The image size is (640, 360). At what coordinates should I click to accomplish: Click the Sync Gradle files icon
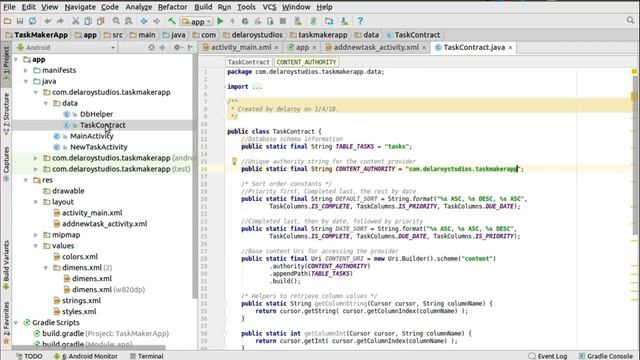pos(313,21)
